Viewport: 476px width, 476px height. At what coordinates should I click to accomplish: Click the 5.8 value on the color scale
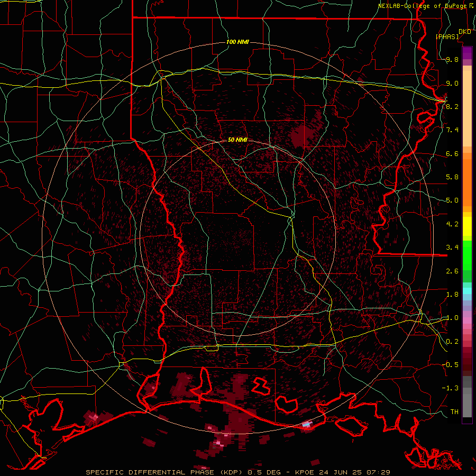click(452, 177)
